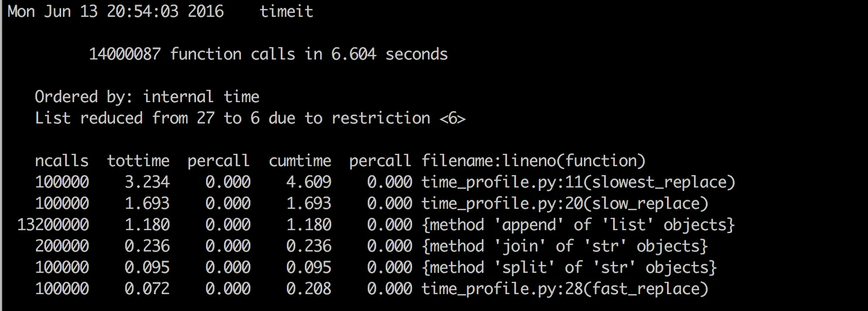The height and width of the screenshot is (311, 868).
Task: Click the 200000 ncalls value
Action: 62,246
